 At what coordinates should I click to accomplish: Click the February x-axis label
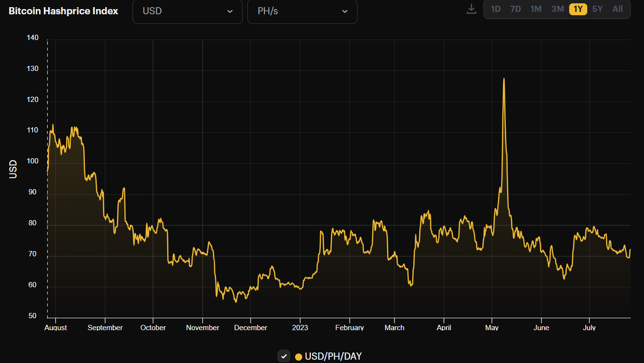click(x=349, y=328)
